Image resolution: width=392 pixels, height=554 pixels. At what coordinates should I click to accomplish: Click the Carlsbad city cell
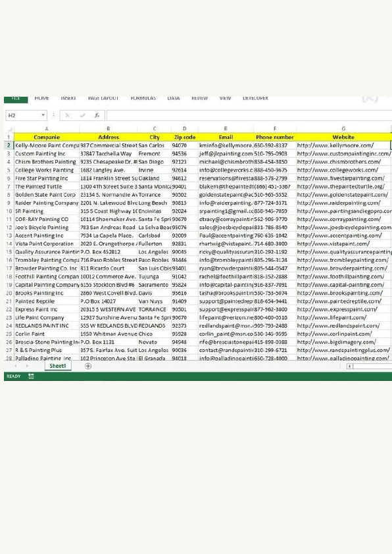155,236
